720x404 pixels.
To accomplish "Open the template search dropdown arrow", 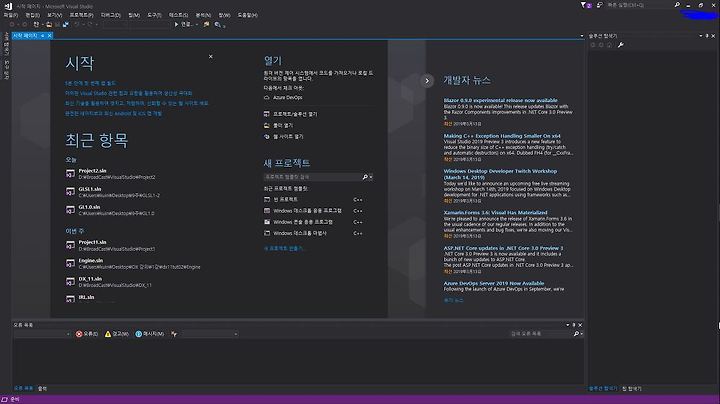I will (371, 177).
